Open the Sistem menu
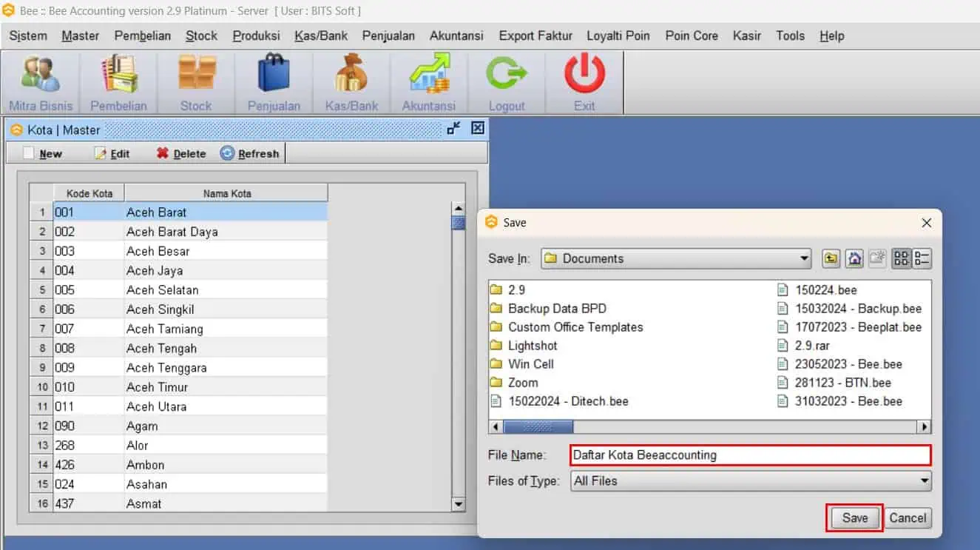 pyautogui.click(x=28, y=36)
